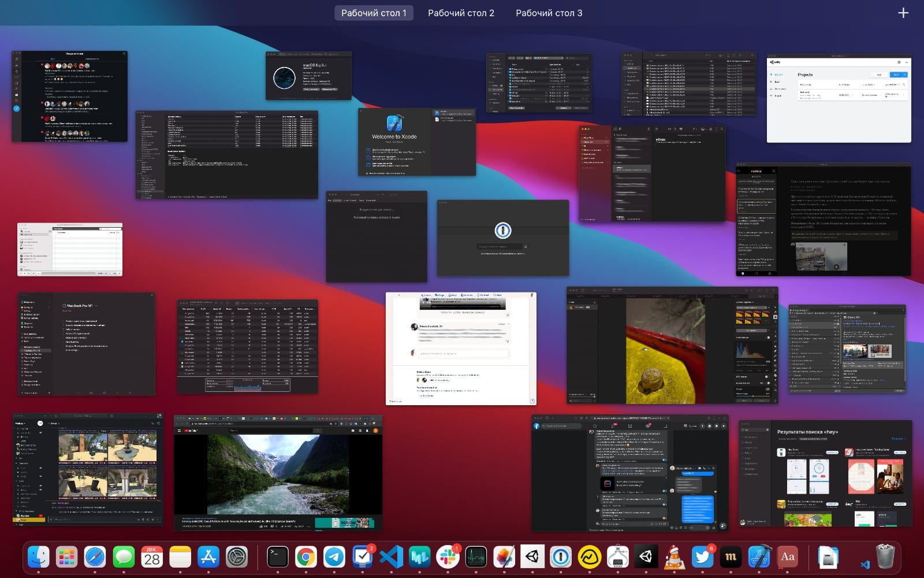Image resolution: width=924 pixels, height=578 pixels.
Task: Open the Unity Hub Projects window
Action: click(839, 98)
